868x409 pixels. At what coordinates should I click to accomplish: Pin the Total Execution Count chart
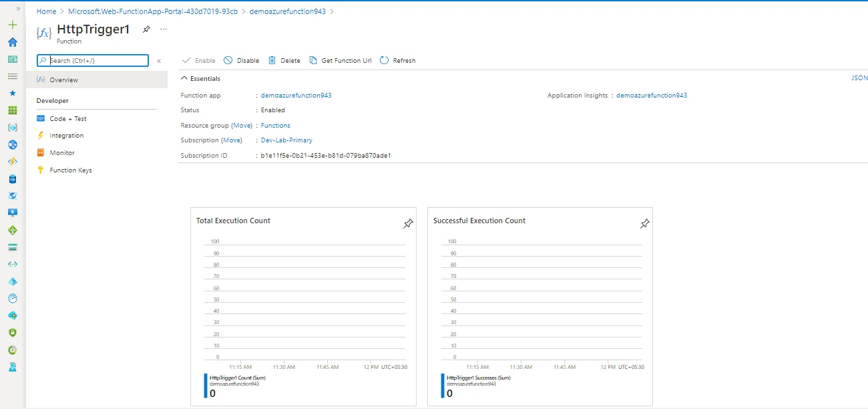tap(408, 223)
